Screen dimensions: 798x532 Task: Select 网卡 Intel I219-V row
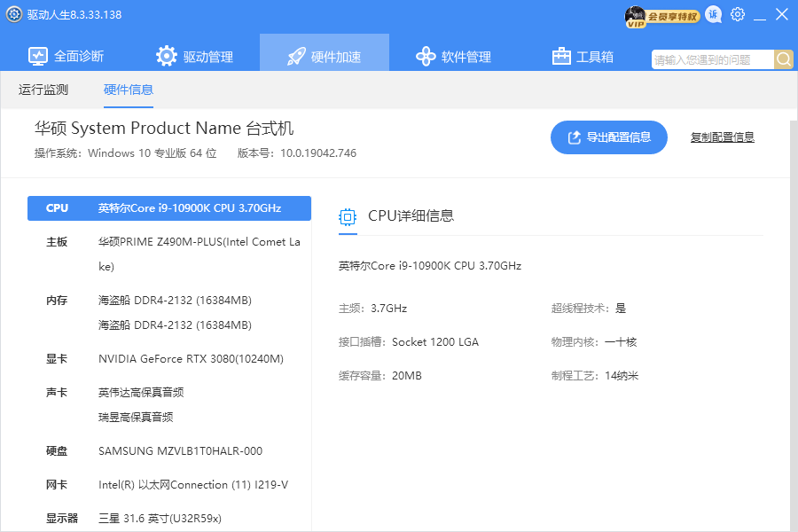pos(169,485)
